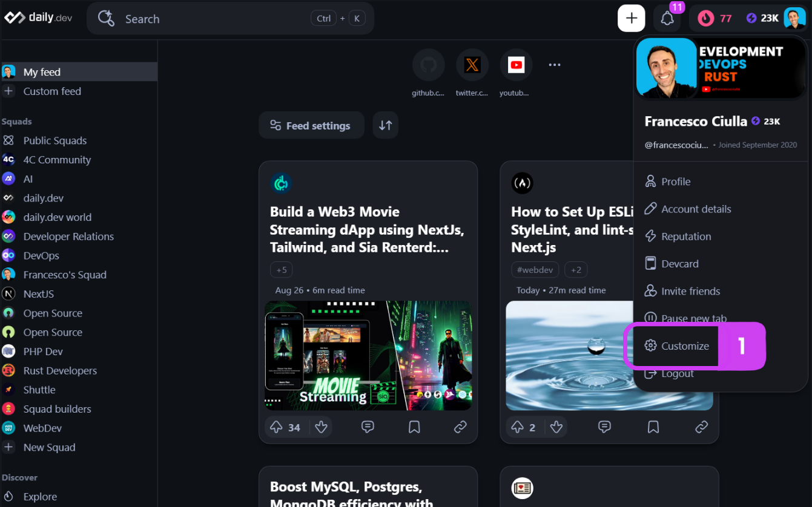812x507 pixels.
Task: Click New Squad in sidebar
Action: pyautogui.click(x=79, y=448)
